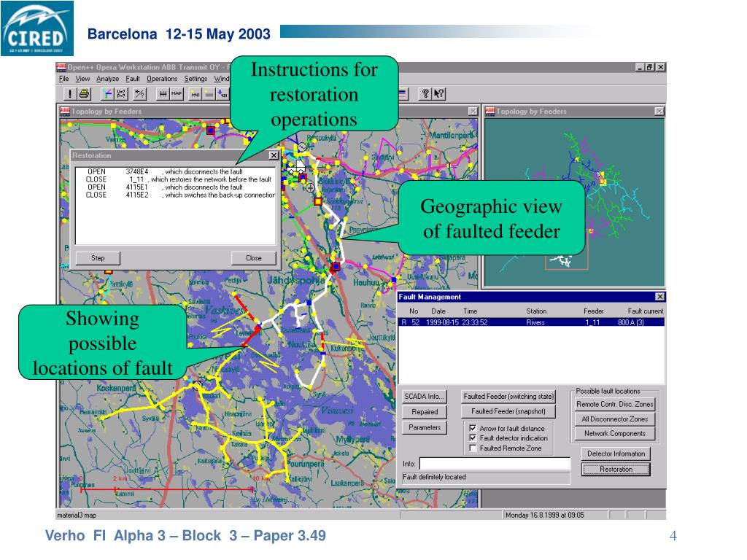Screen dimensions: 747x560
Task: Click the Repaired button
Action: pyautogui.click(x=425, y=412)
